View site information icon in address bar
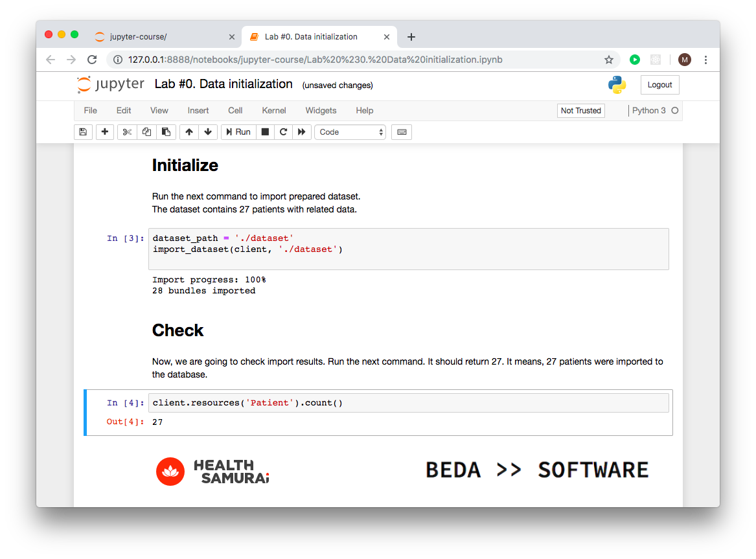The height and width of the screenshot is (559, 756). tap(118, 60)
